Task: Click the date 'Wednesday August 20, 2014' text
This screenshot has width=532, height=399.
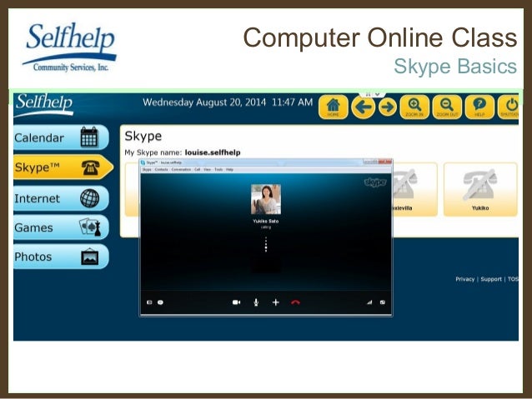Action: [x=204, y=102]
